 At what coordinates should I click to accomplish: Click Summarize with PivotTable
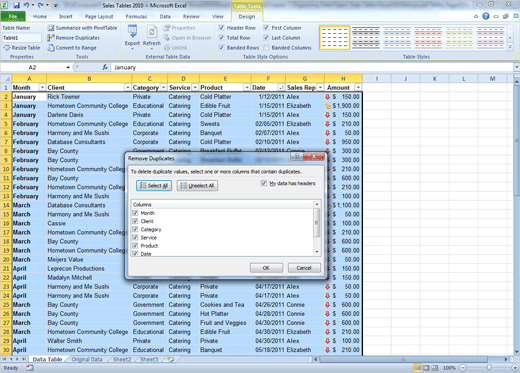click(x=82, y=28)
